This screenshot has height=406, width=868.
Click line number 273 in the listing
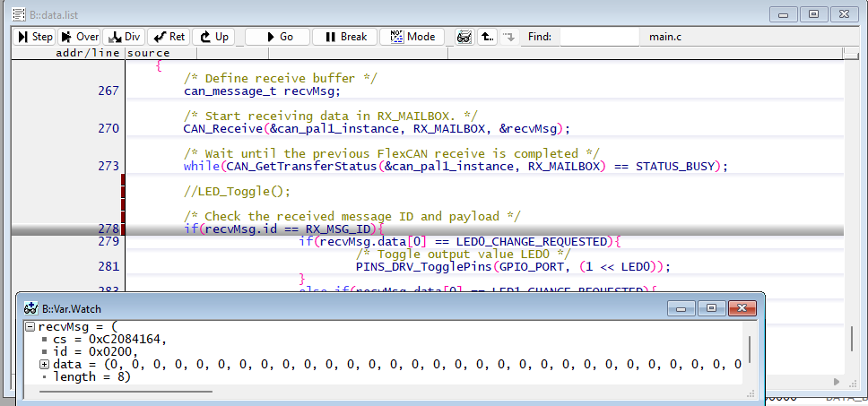[108, 166]
